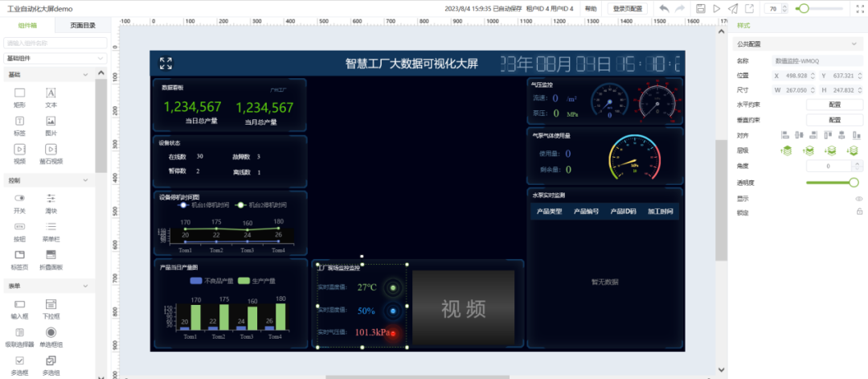
Task: Switch to the 组件箱 tab
Action: pyautogui.click(x=27, y=25)
